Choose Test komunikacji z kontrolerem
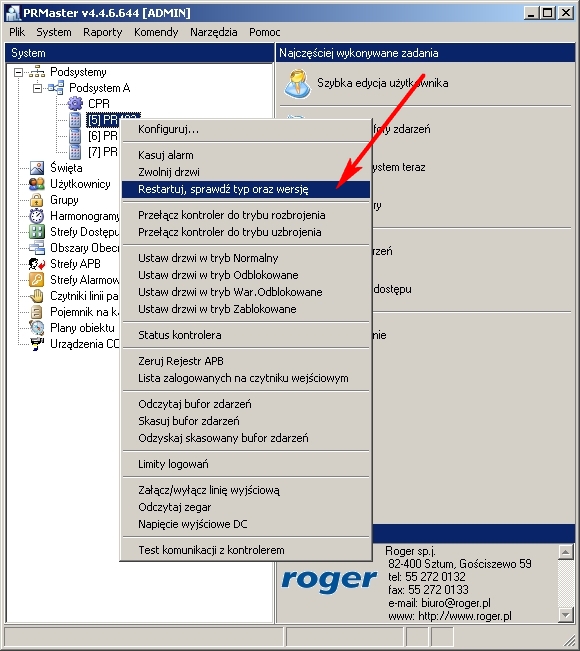 pos(246,550)
